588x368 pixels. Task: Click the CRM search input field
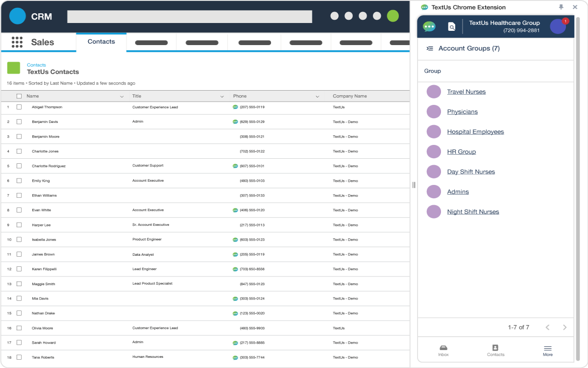[x=189, y=17]
